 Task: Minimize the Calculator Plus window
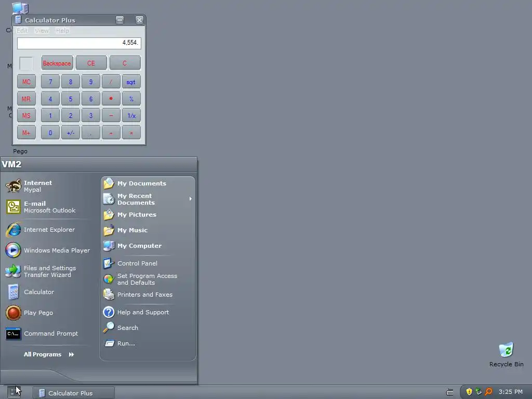tap(120, 20)
